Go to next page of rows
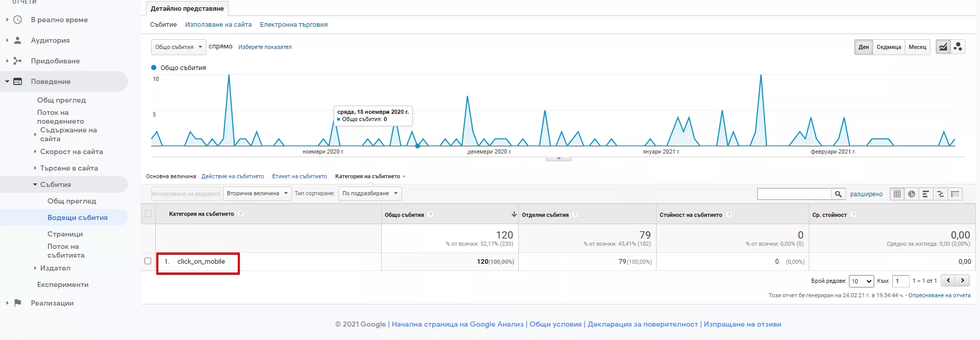This screenshot has height=340, width=980. 962,280
